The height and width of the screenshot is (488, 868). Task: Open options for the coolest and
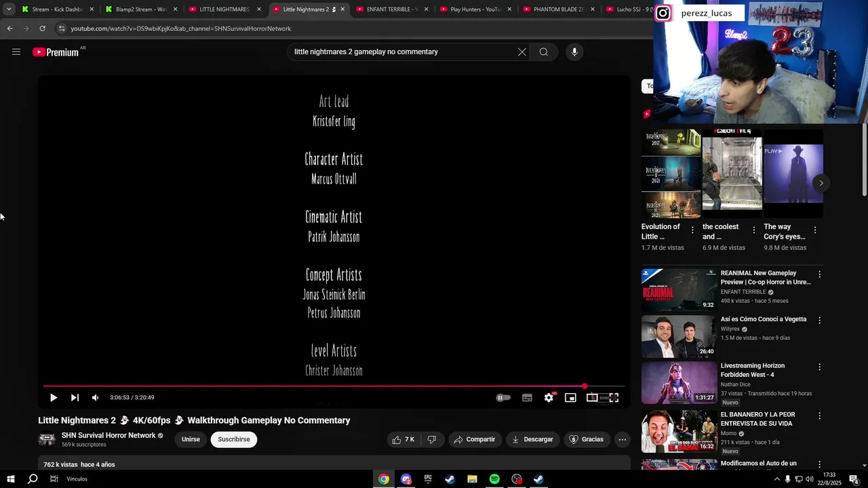(753, 230)
